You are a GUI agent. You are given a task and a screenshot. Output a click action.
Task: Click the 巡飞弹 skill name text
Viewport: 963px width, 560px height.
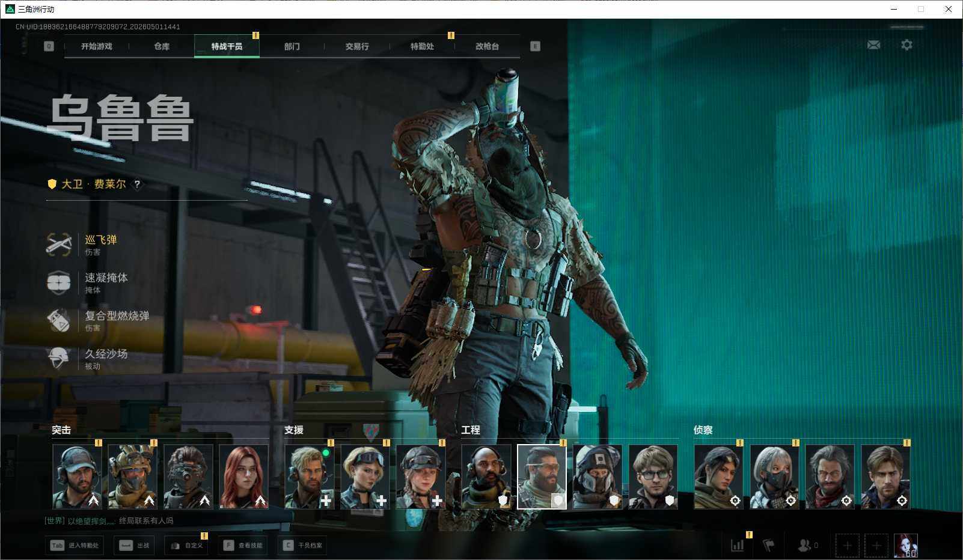point(101,240)
